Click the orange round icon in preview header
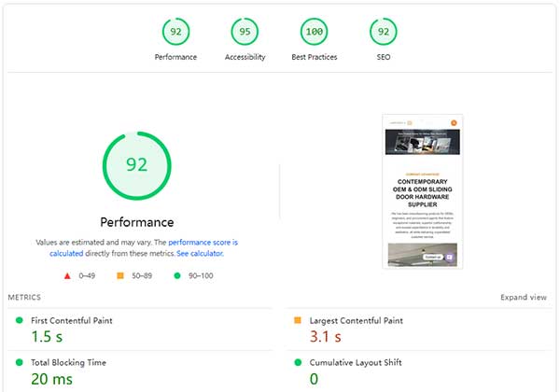 [454, 122]
